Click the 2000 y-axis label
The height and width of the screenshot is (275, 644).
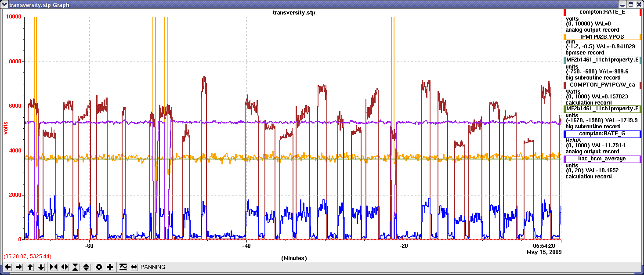coord(15,195)
